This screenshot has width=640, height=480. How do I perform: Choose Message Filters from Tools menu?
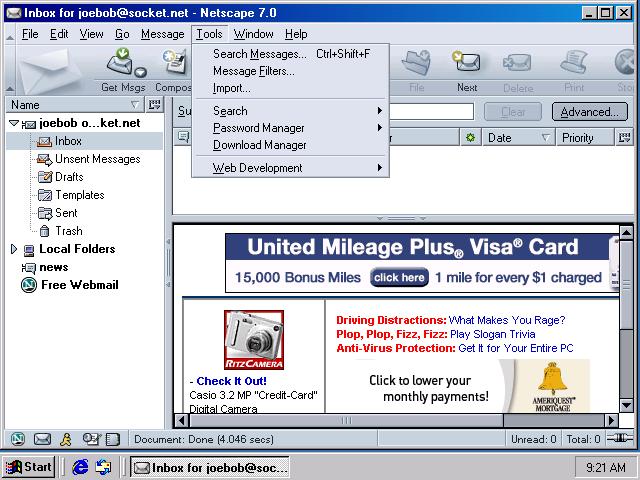coord(291,71)
